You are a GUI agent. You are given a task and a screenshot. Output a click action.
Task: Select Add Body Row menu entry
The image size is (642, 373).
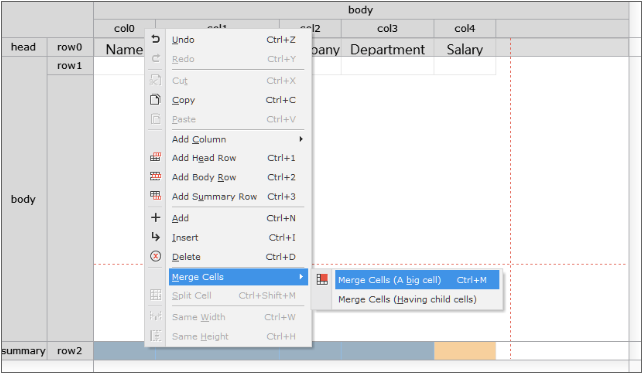(234, 177)
